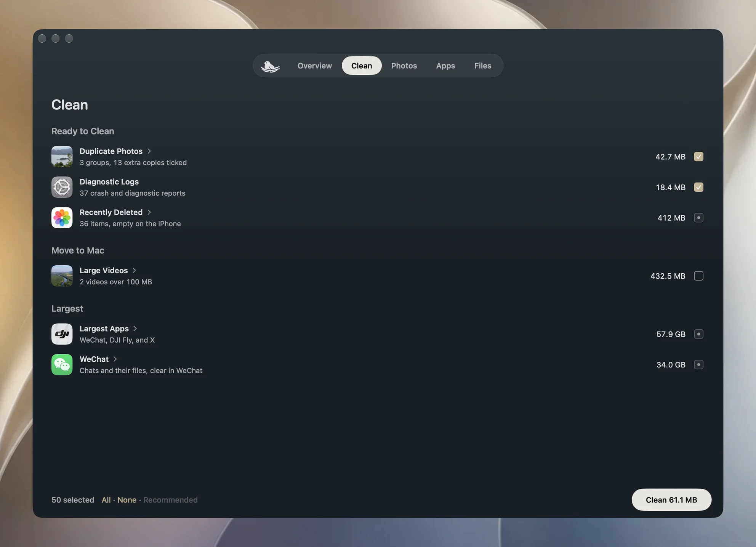Click 'Chats and their files, clear in WeChat'
The height and width of the screenshot is (547, 756).
click(141, 371)
